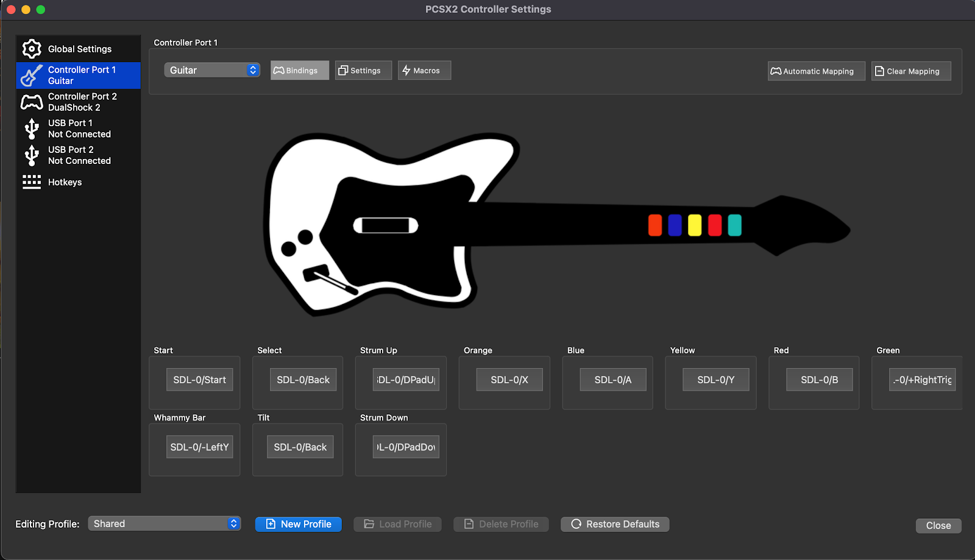Change the Orange binding SDL-0/X
The height and width of the screenshot is (560, 975).
pos(509,380)
